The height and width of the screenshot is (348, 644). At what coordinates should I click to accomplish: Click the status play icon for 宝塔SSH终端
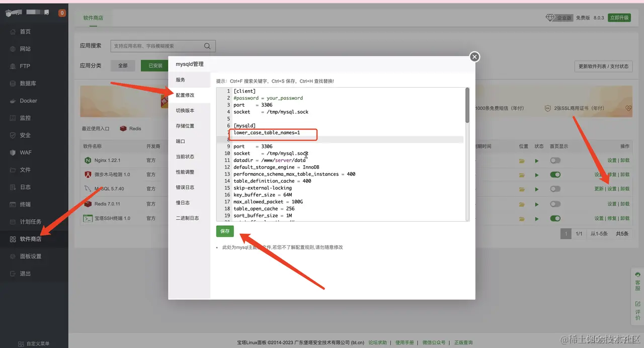coord(537,219)
